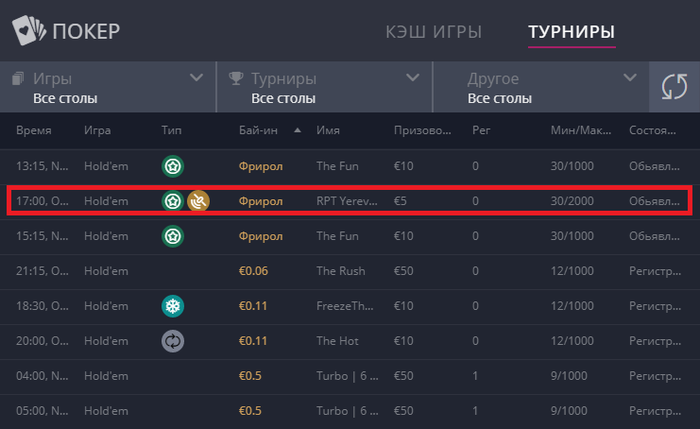
Task: Click trophy icon in Турниры filter
Action: [236, 78]
